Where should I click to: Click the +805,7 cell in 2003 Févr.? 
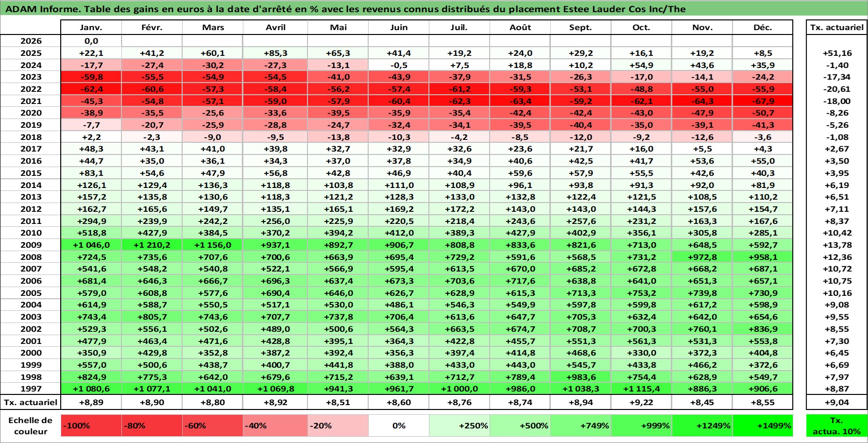pyautogui.click(x=152, y=317)
